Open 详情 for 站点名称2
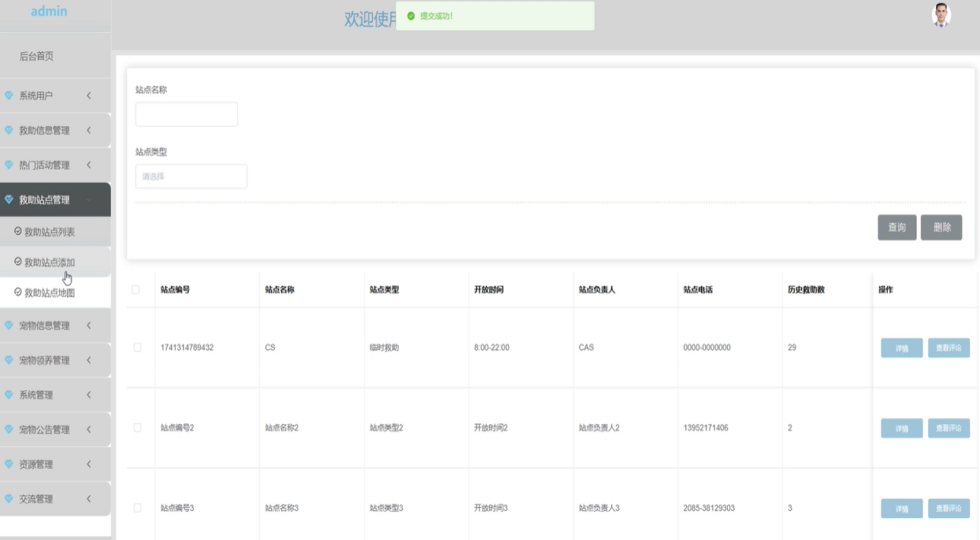 tap(901, 428)
